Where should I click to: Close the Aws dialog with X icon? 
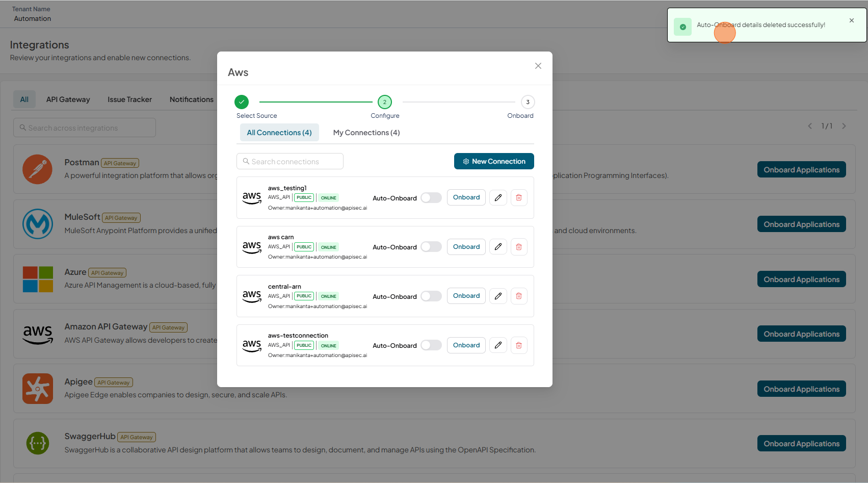[x=538, y=66]
